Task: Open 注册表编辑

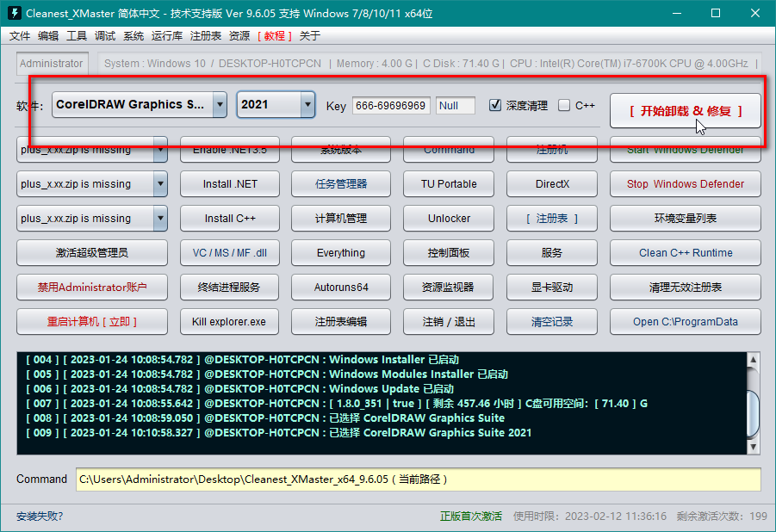Action: (x=341, y=322)
